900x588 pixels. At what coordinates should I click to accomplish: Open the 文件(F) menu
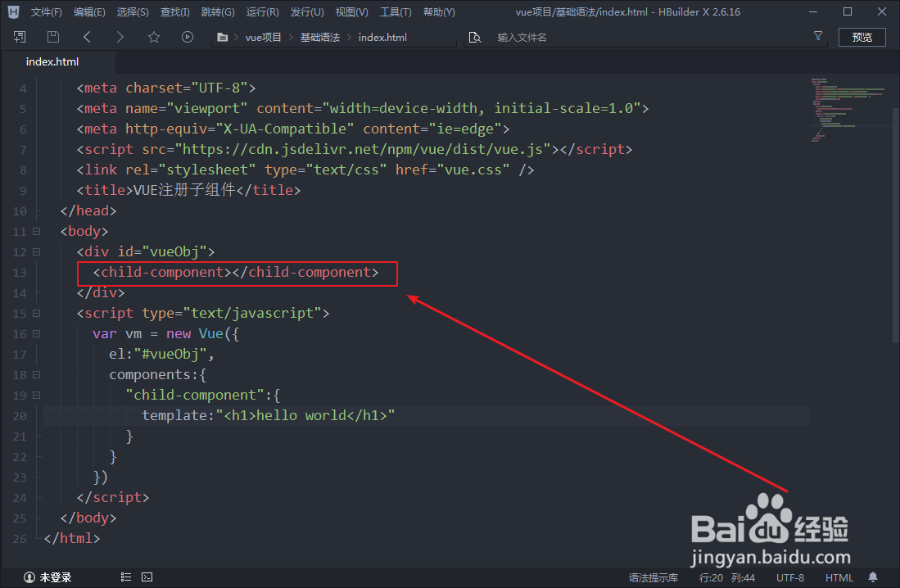[x=46, y=12]
